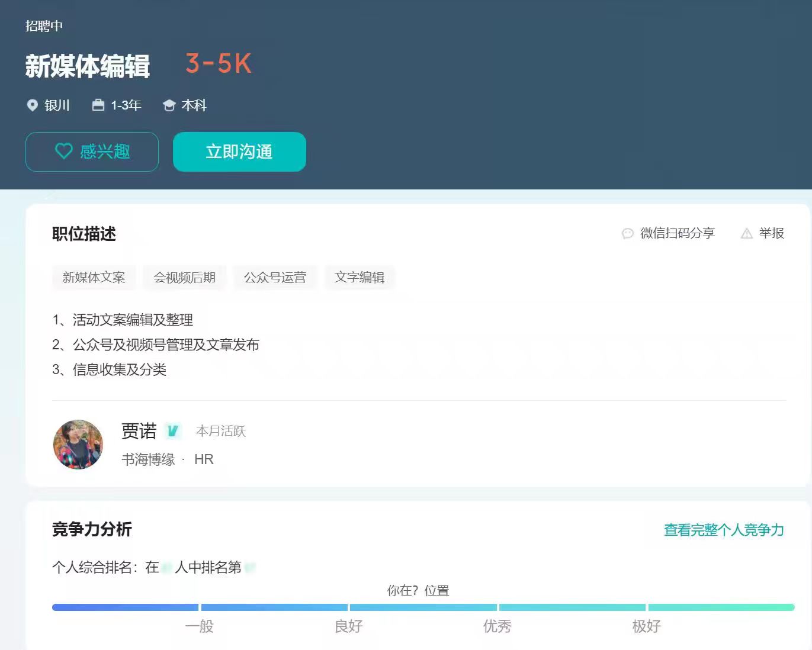Open the 查看完整个人竞争力 link

tap(723, 530)
